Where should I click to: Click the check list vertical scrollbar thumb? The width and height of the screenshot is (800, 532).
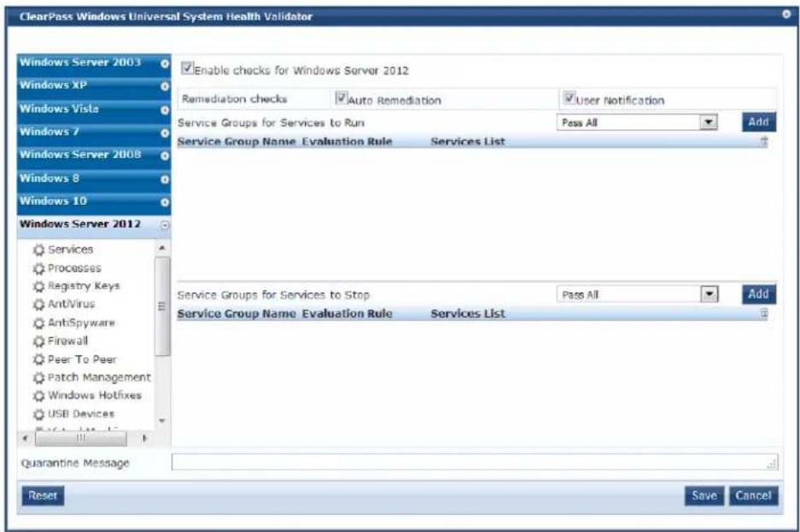click(x=162, y=306)
